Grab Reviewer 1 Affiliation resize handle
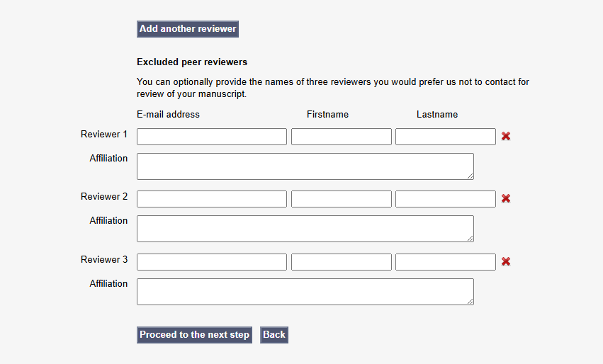The image size is (603, 364). (x=470, y=176)
